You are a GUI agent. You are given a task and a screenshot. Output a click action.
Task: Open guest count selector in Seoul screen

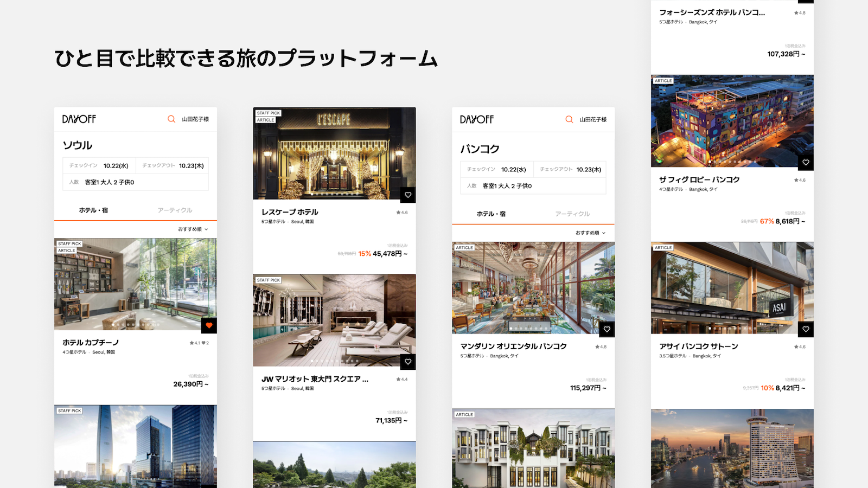point(136,182)
